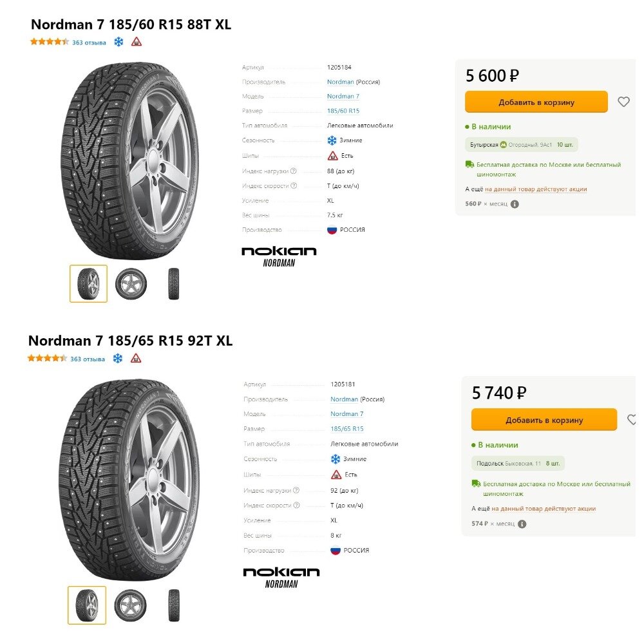Click the heart icon beside the 5 740 ₽ tire

point(632,420)
